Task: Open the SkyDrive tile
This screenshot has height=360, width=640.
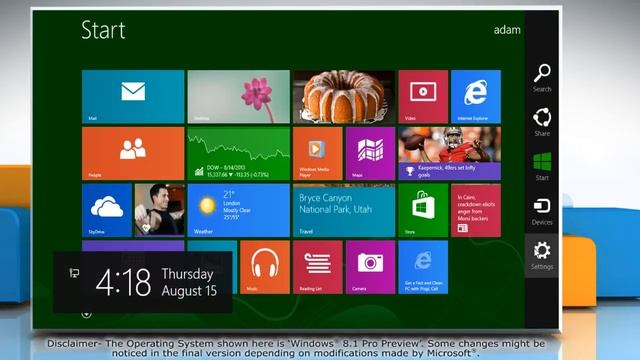Action: (x=107, y=210)
